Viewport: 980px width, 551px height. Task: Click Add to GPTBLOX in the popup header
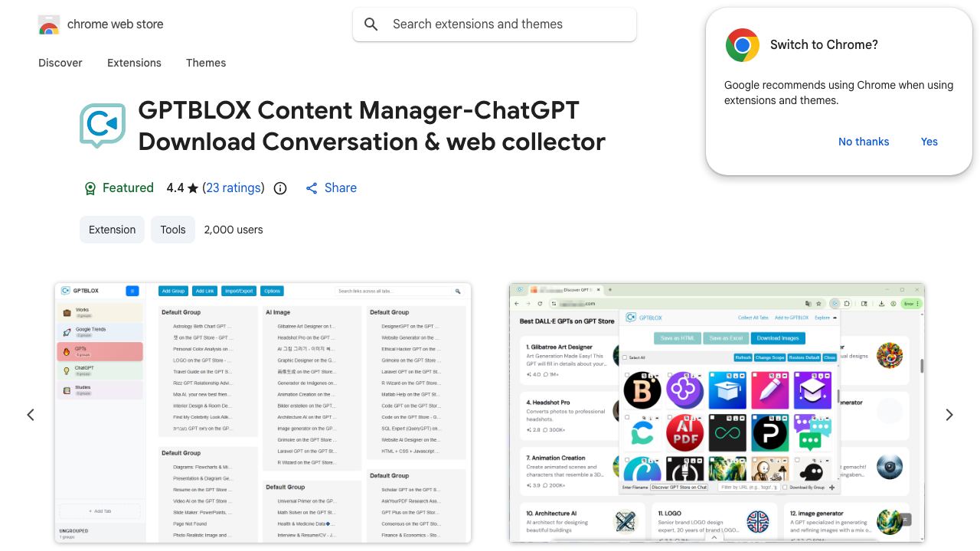pos(792,318)
